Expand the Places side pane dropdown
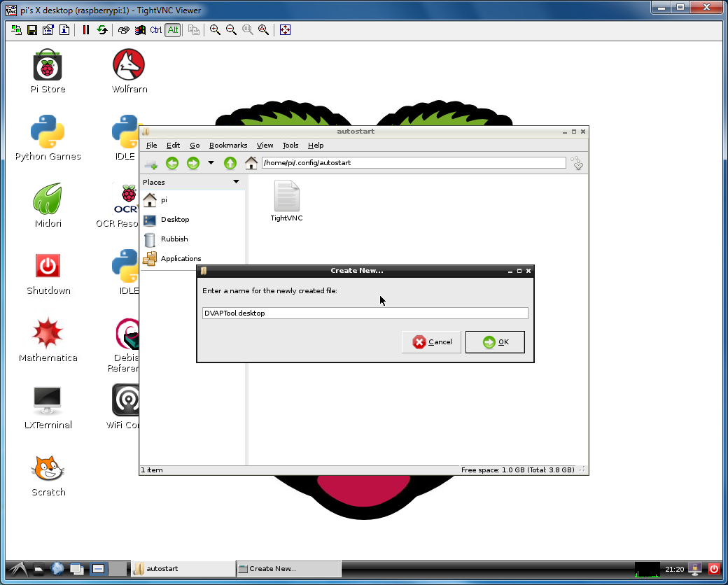Image resolution: width=728 pixels, height=585 pixels. [x=237, y=182]
